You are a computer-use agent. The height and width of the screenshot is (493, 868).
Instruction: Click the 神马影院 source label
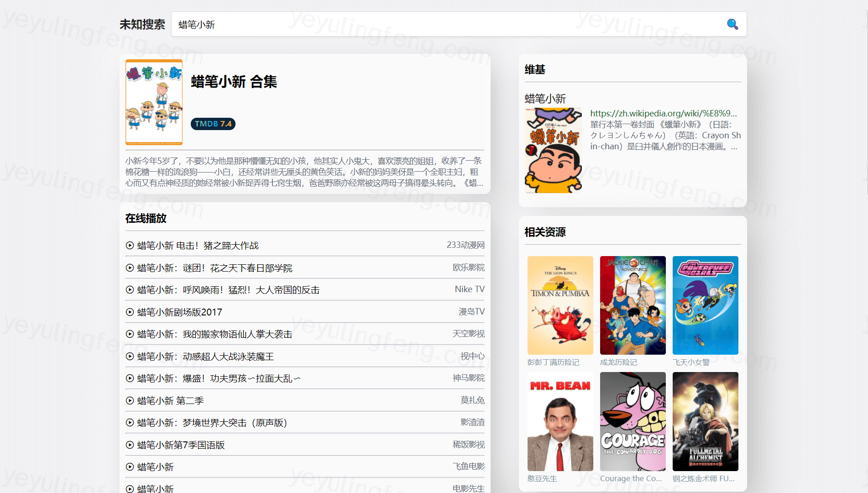pos(469,378)
